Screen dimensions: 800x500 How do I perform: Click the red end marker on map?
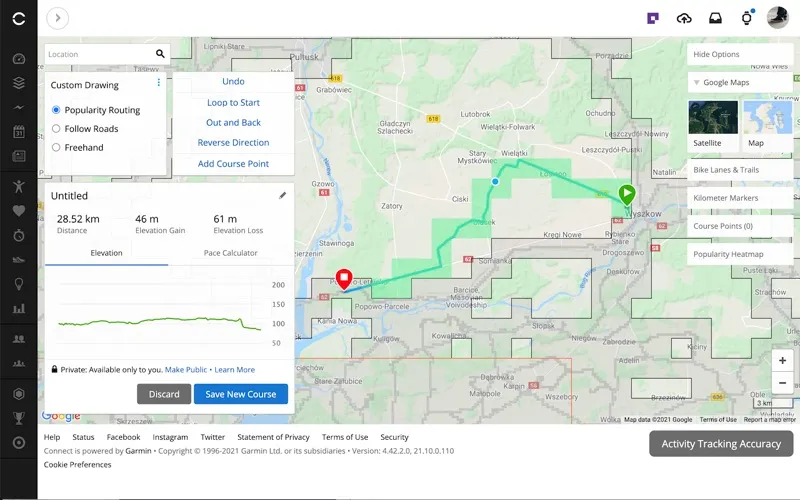(344, 280)
